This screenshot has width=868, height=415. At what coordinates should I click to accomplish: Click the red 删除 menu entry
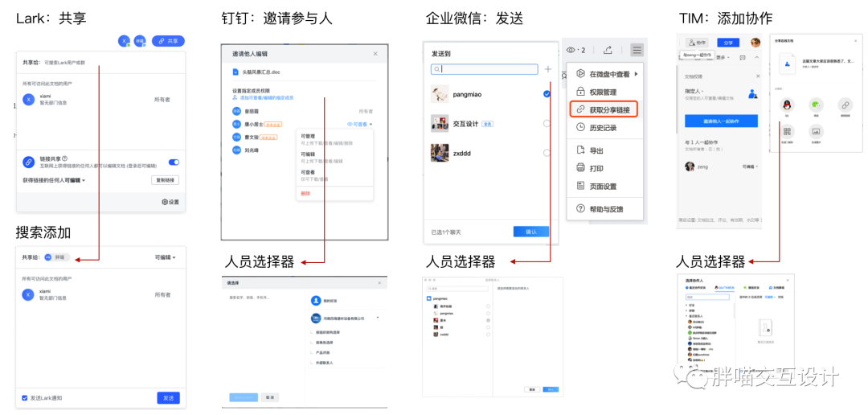point(305,193)
